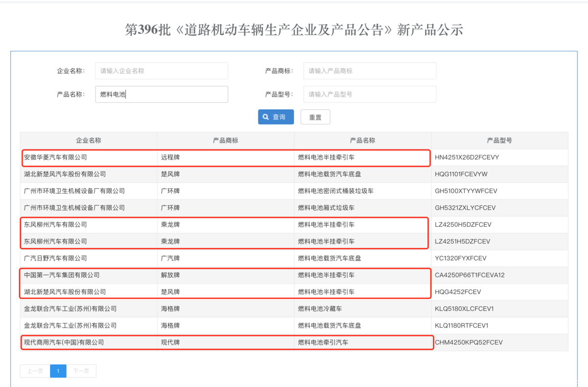Click the 下一页 next page button
Image resolution: width=588 pixels, height=387 pixels.
tap(81, 371)
